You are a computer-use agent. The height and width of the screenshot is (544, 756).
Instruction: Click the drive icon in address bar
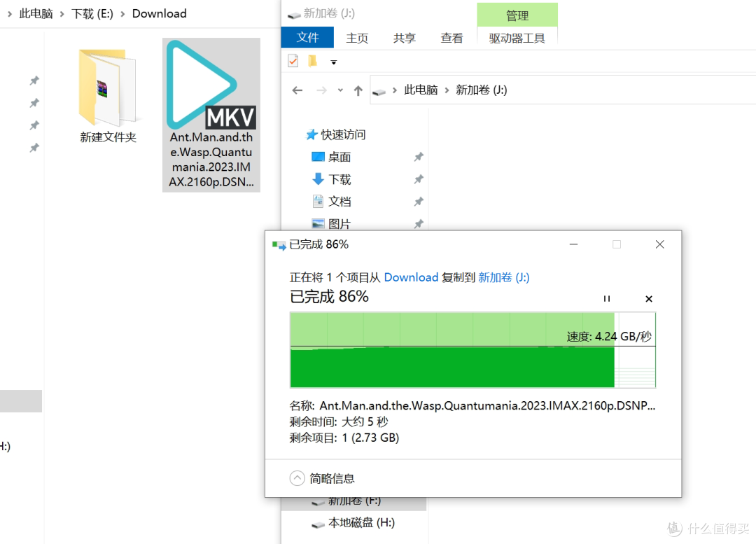(x=379, y=92)
